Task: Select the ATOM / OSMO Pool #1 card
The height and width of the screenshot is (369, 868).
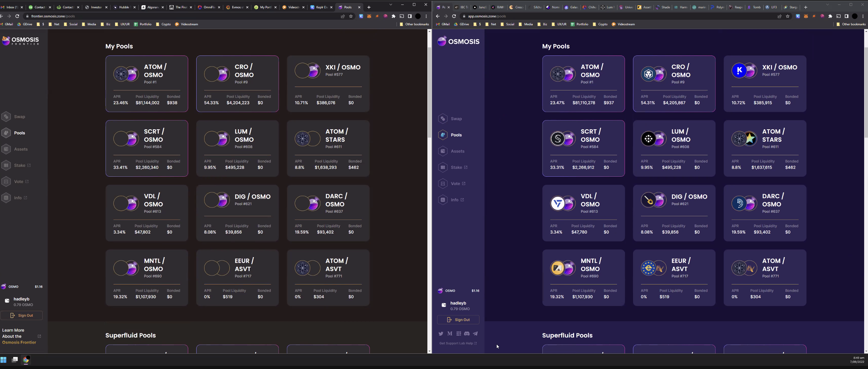Action: pyautogui.click(x=147, y=84)
